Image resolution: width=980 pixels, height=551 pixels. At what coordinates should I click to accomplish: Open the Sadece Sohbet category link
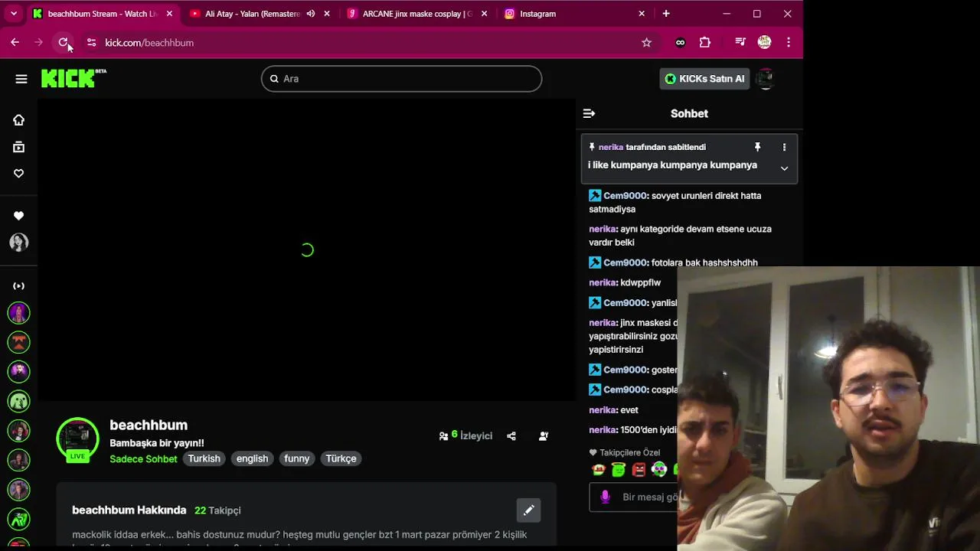[x=143, y=459]
